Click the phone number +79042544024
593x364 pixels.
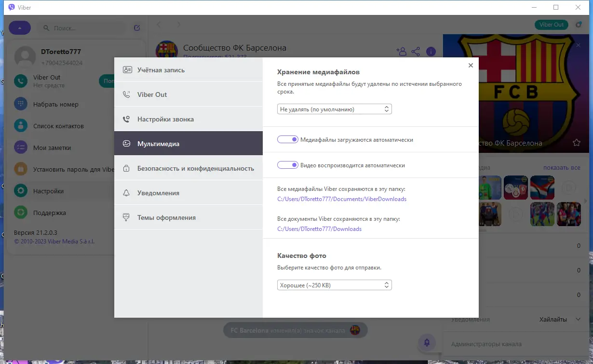pos(62,63)
